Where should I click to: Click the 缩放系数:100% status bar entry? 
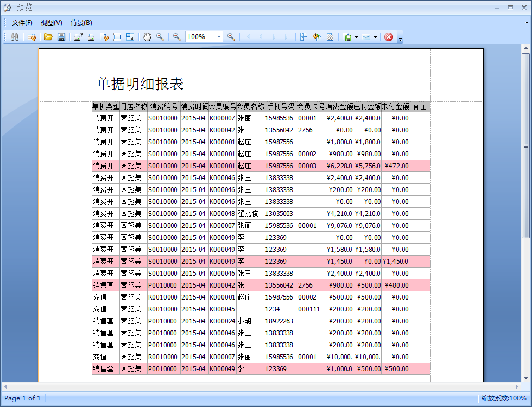(504, 398)
